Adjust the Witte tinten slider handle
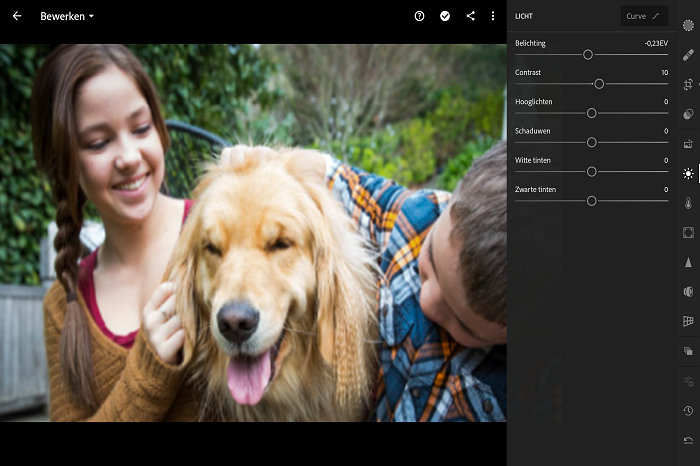 click(x=592, y=171)
